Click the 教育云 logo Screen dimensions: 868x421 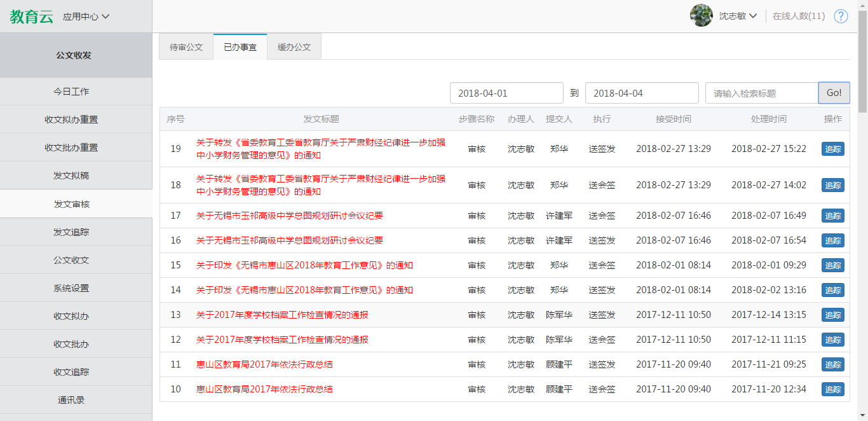pyautogui.click(x=31, y=17)
